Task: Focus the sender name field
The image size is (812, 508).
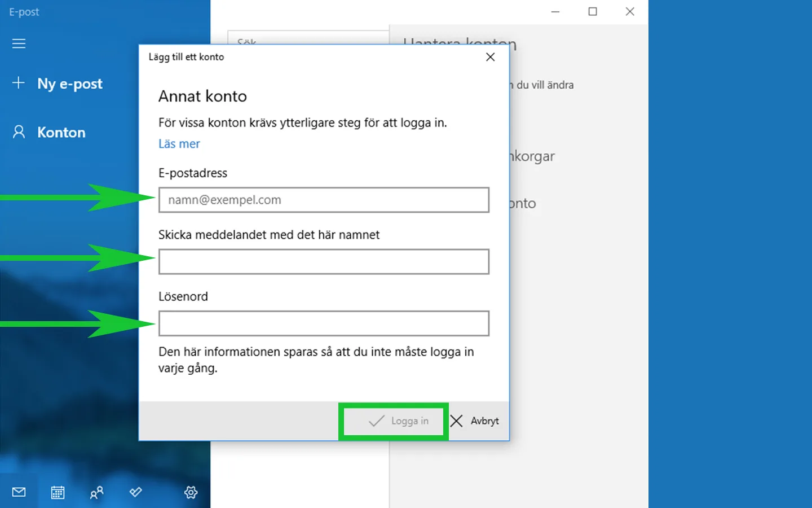Action: coord(323,261)
